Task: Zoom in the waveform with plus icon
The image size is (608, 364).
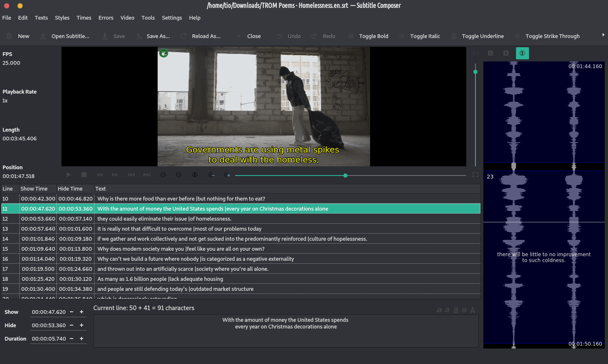Action: click(x=506, y=53)
